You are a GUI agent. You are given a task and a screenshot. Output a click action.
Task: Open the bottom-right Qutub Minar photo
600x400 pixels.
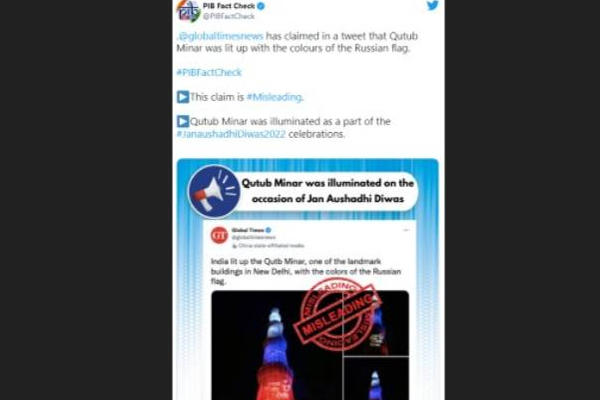click(x=376, y=379)
